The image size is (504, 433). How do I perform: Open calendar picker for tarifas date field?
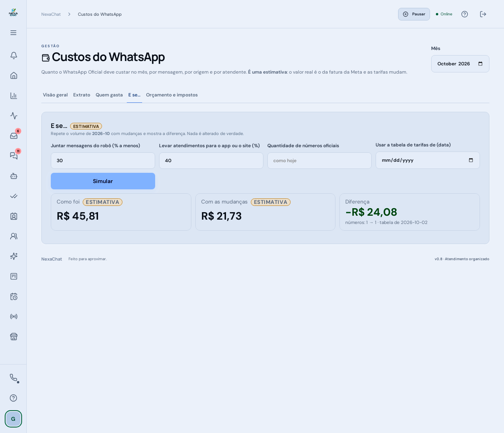click(471, 160)
